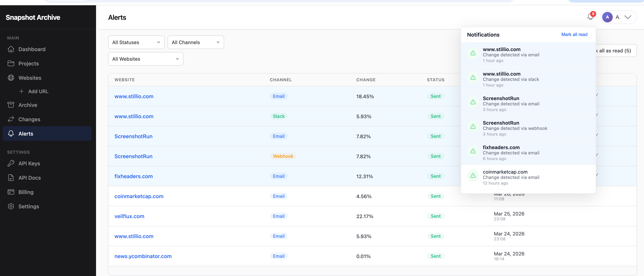Open the All Channels filter dropdown

pyautogui.click(x=195, y=42)
